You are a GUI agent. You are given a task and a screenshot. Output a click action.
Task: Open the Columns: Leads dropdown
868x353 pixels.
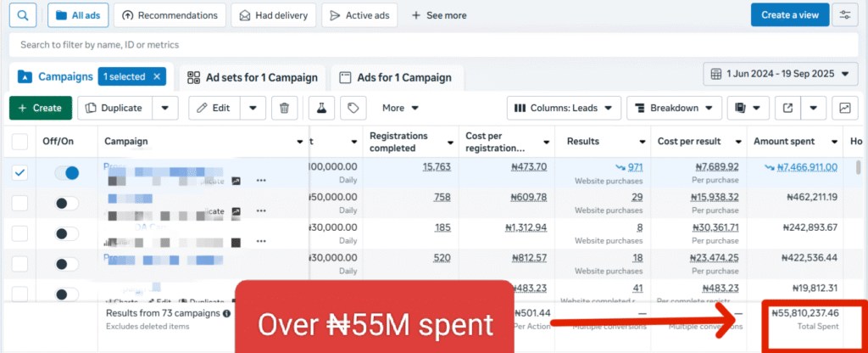562,108
